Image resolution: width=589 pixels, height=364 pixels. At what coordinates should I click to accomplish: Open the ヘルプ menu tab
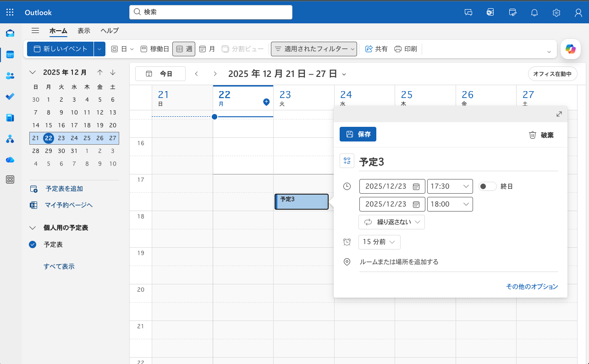pos(109,31)
